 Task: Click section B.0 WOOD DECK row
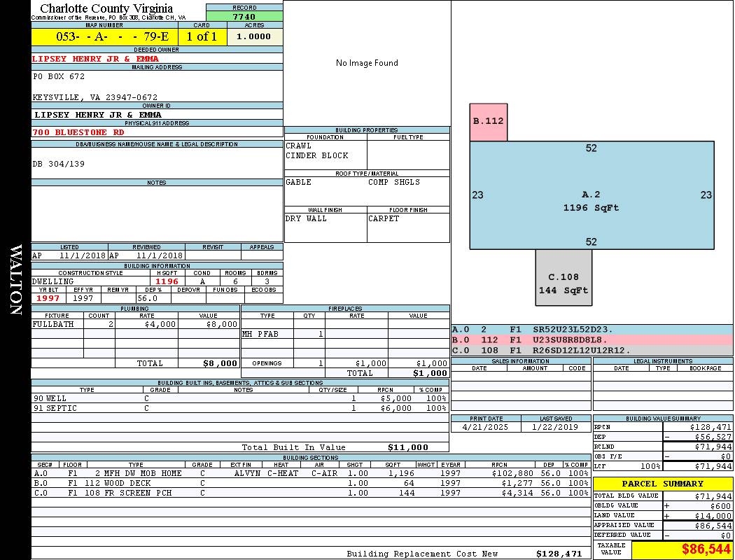click(x=311, y=483)
